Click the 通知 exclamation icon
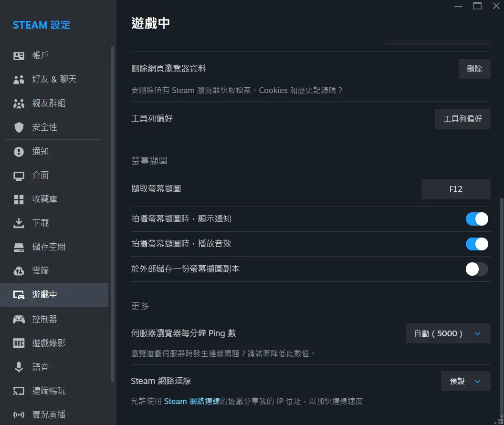The width and height of the screenshot is (504, 425). [x=19, y=152]
